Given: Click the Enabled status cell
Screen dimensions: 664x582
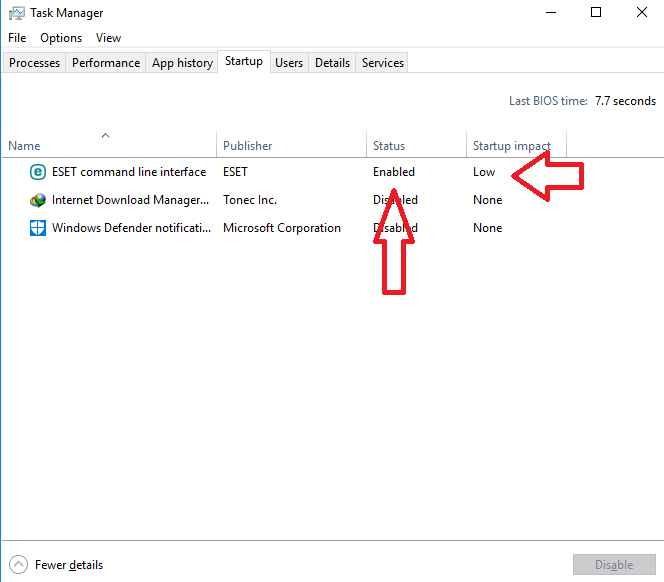Looking at the screenshot, I should 394,172.
